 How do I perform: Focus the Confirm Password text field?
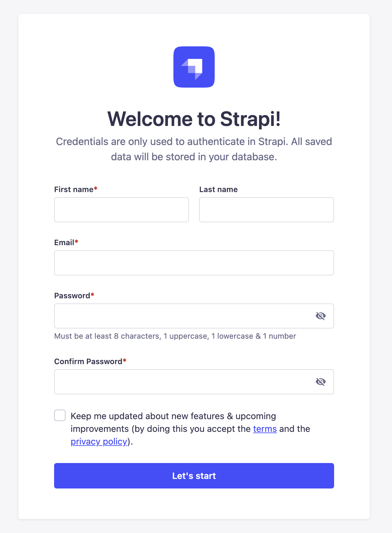181,382
